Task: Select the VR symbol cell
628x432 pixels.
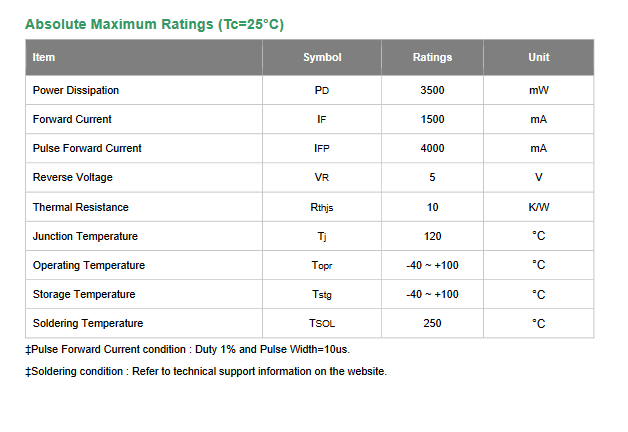Action: coord(322,177)
